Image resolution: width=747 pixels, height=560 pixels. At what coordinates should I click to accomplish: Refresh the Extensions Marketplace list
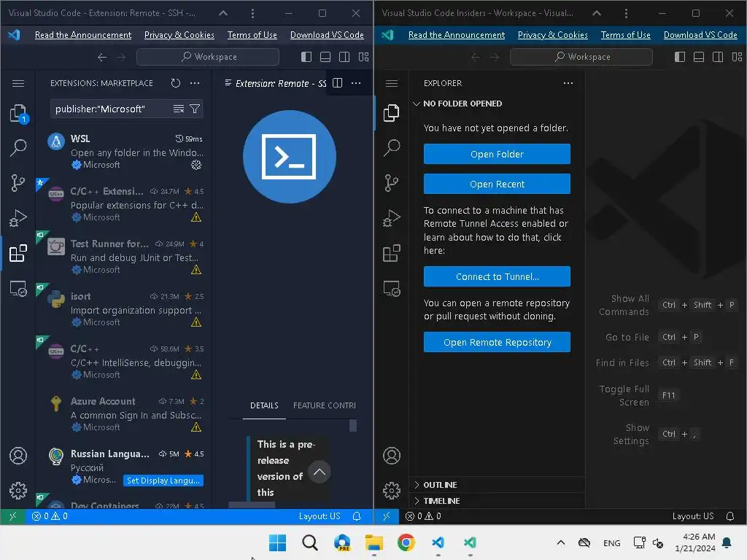176,83
